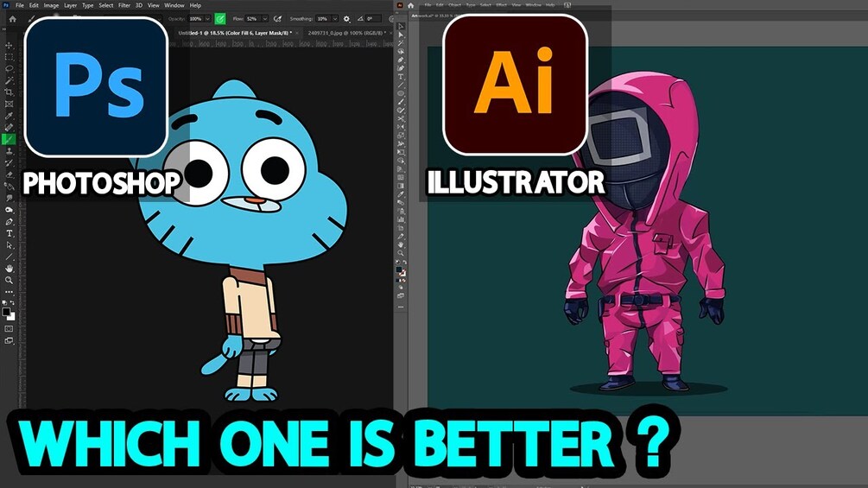The width and height of the screenshot is (868, 488).
Task: Choose the Frame tool in Photoshop
Action: [x=9, y=104]
